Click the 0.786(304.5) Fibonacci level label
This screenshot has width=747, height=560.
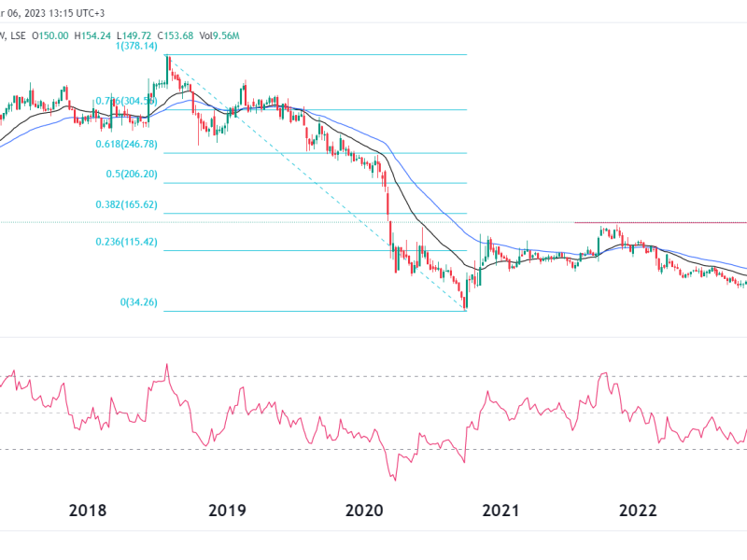131,101
